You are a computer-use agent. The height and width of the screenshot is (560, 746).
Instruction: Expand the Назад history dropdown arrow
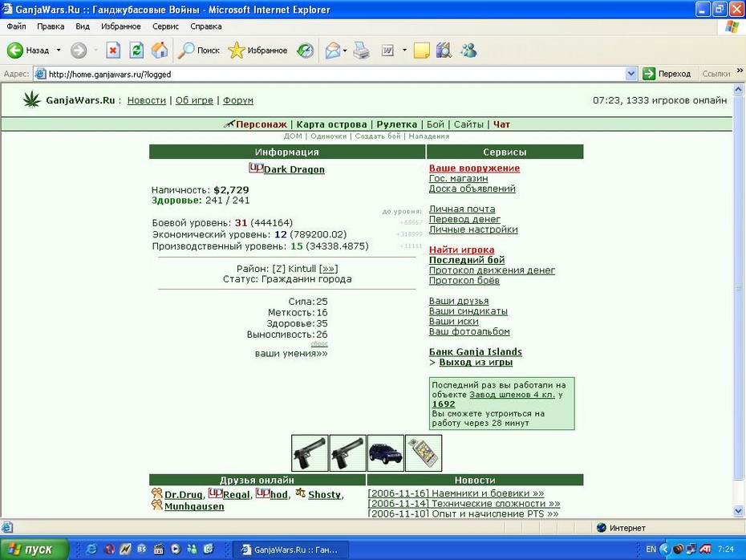59,50
